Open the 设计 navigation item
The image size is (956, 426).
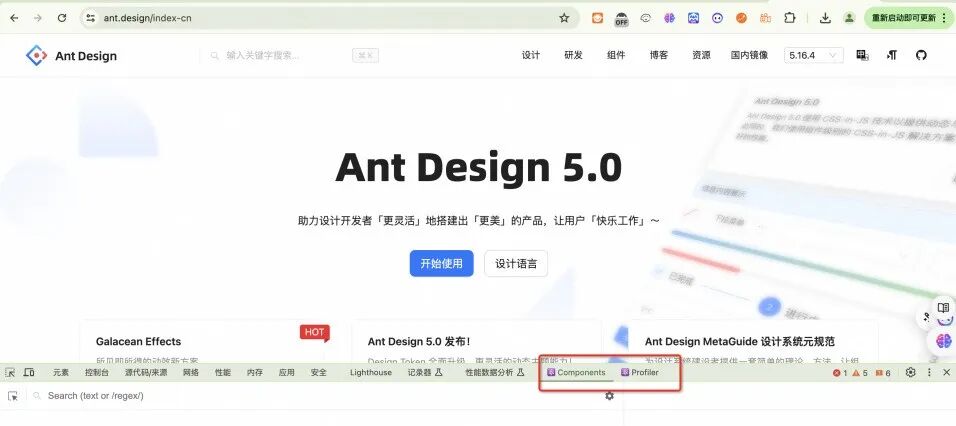click(530, 55)
